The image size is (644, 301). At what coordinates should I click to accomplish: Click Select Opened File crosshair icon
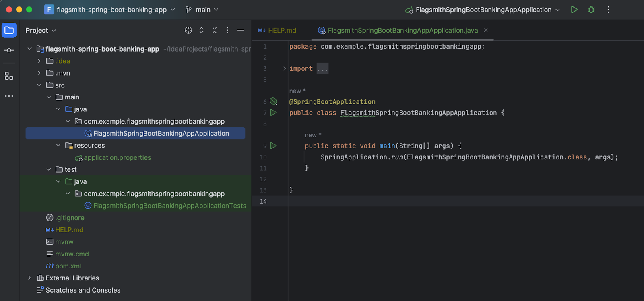point(188,30)
